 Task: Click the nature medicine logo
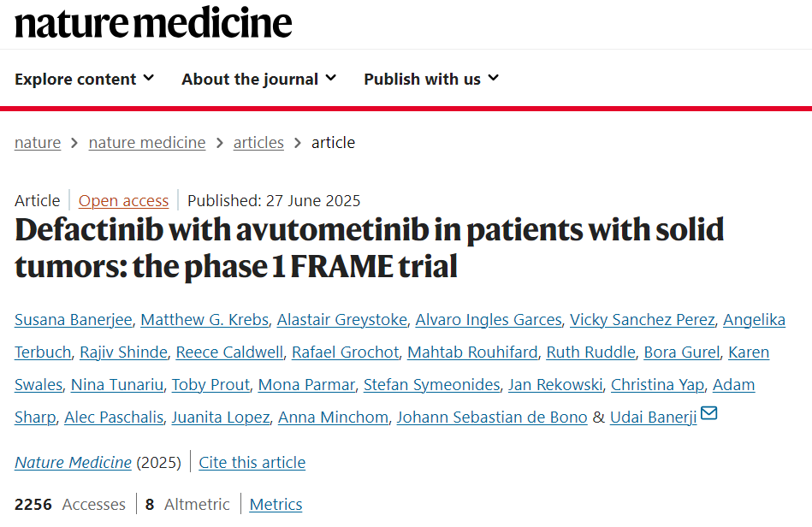pos(153,23)
